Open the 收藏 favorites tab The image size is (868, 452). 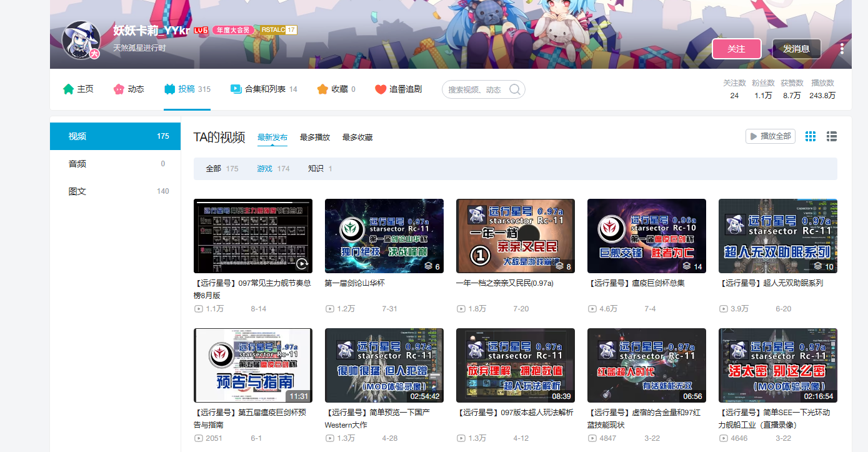click(336, 89)
